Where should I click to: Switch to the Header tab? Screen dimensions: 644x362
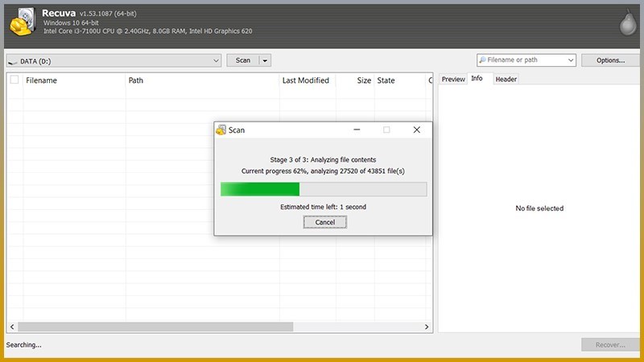tap(506, 79)
